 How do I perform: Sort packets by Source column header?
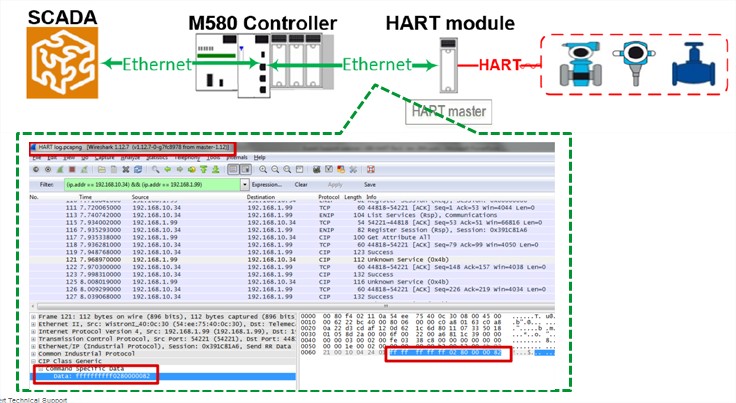[140, 197]
